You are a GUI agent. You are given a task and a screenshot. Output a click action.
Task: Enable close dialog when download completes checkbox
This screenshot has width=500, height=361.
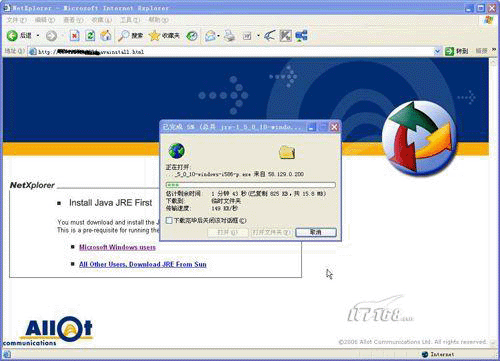(x=169, y=221)
